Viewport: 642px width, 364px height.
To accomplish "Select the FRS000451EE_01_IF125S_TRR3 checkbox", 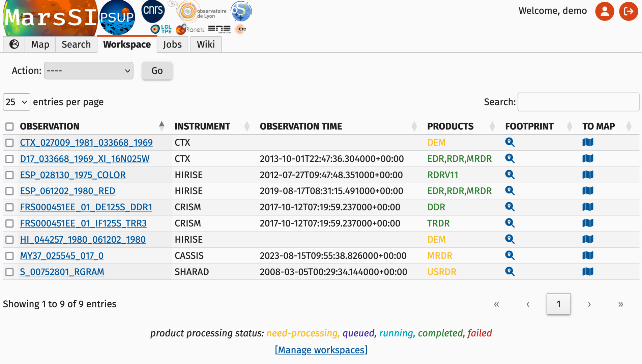I will click(x=9, y=223).
